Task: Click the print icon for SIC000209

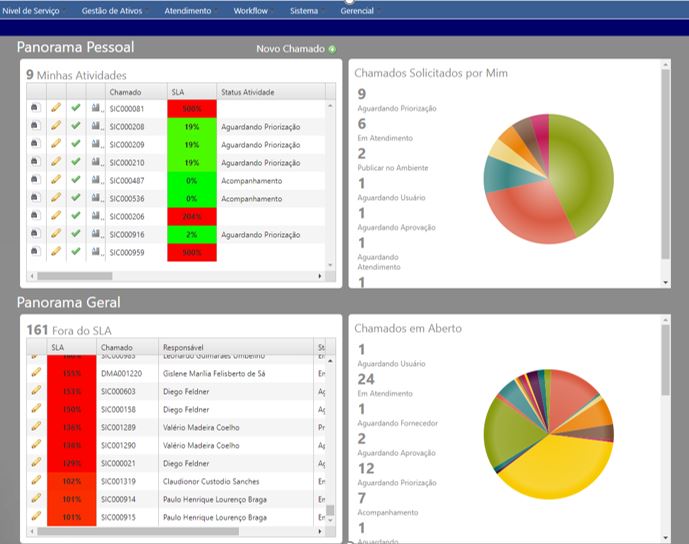Action: tap(34, 144)
